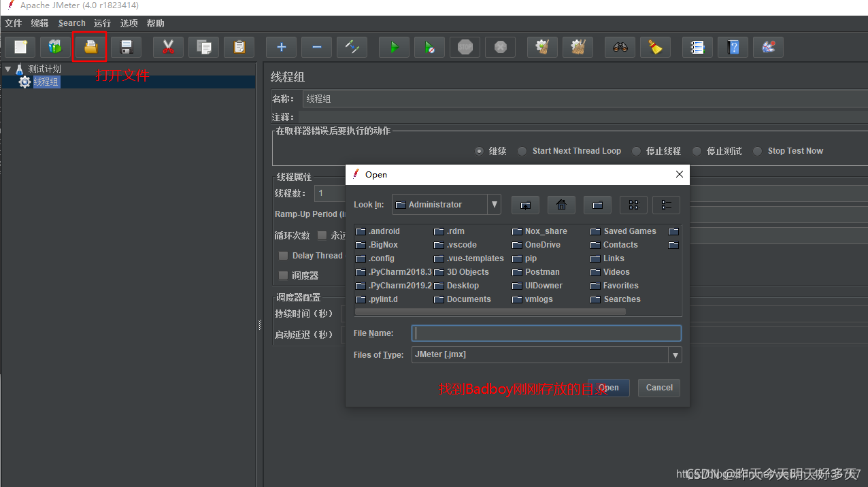Click the stop test toolbar icon
The image size is (868, 487).
click(465, 47)
